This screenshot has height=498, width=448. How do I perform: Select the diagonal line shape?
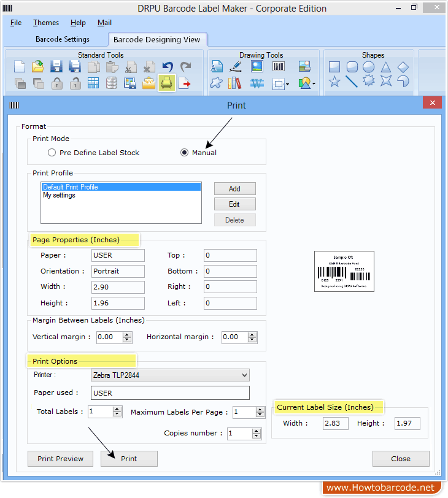[x=352, y=82]
